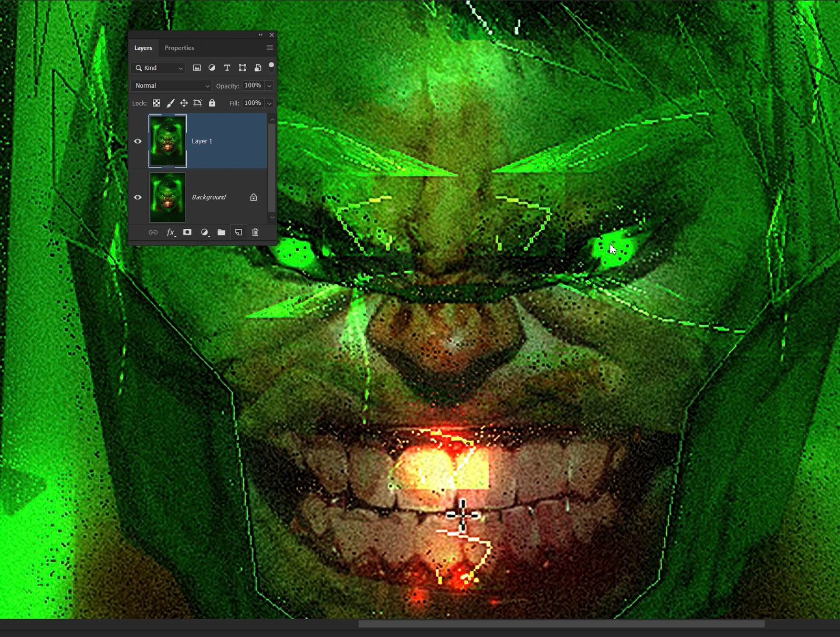Delete layer trash icon
840x637 pixels.
click(x=256, y=232)
